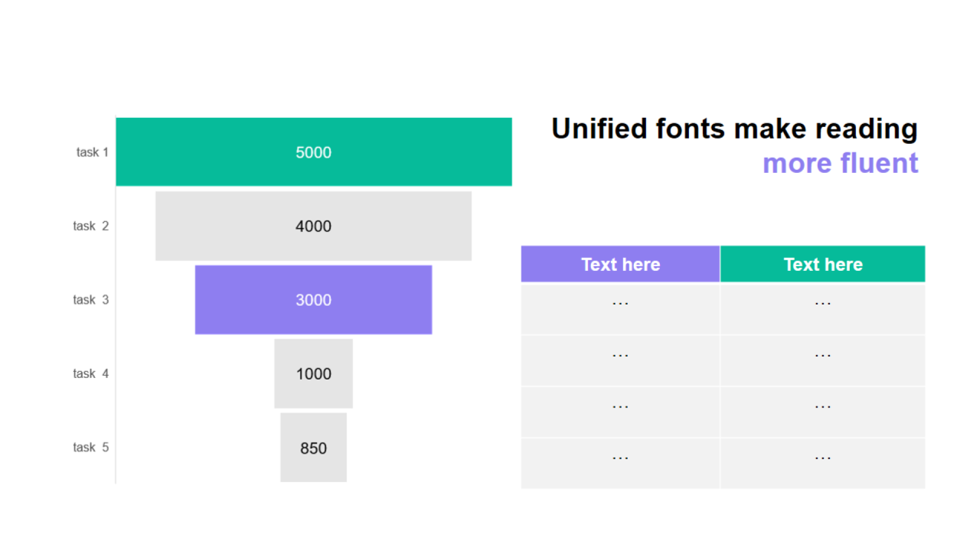Image resolution: width=980 pixels, height=551 pixels.
Task: Select the 850 funnel bar
Action: click(313, 448)
